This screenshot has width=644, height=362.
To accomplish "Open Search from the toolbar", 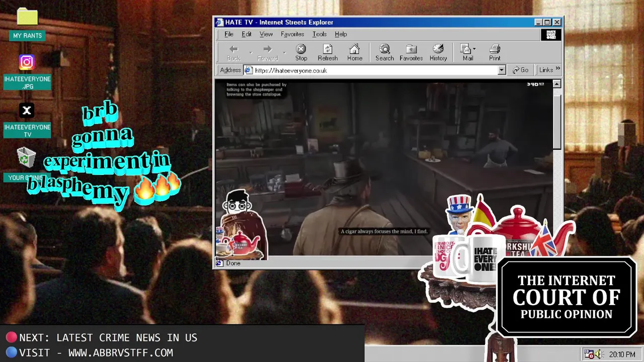I will (x=384, y=52).
